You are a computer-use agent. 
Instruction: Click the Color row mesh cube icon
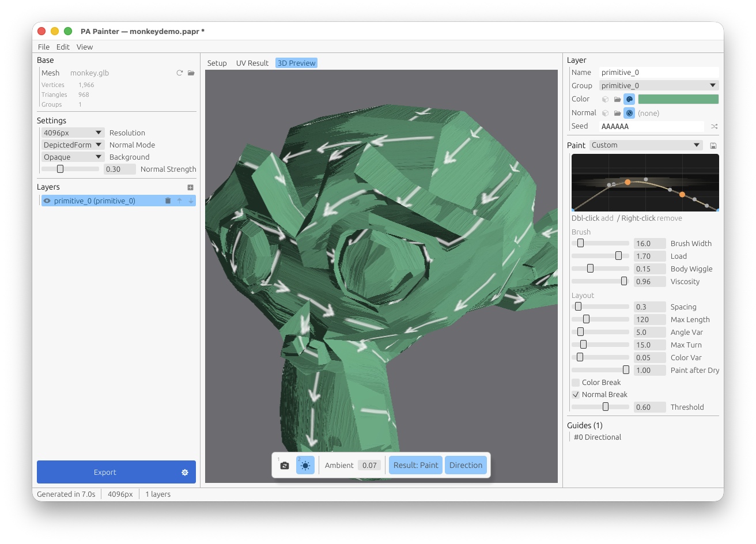tap(606, 99)
